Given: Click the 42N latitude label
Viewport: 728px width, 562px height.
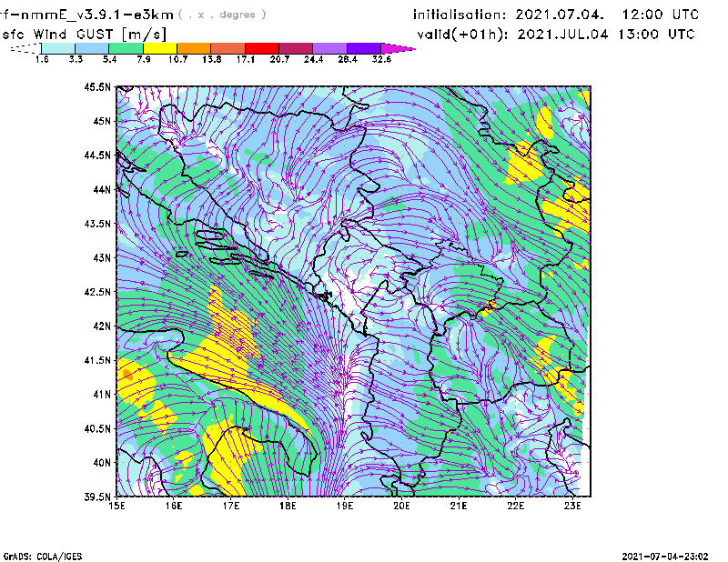Looking at the screenshot, I should tap(102, 326).
